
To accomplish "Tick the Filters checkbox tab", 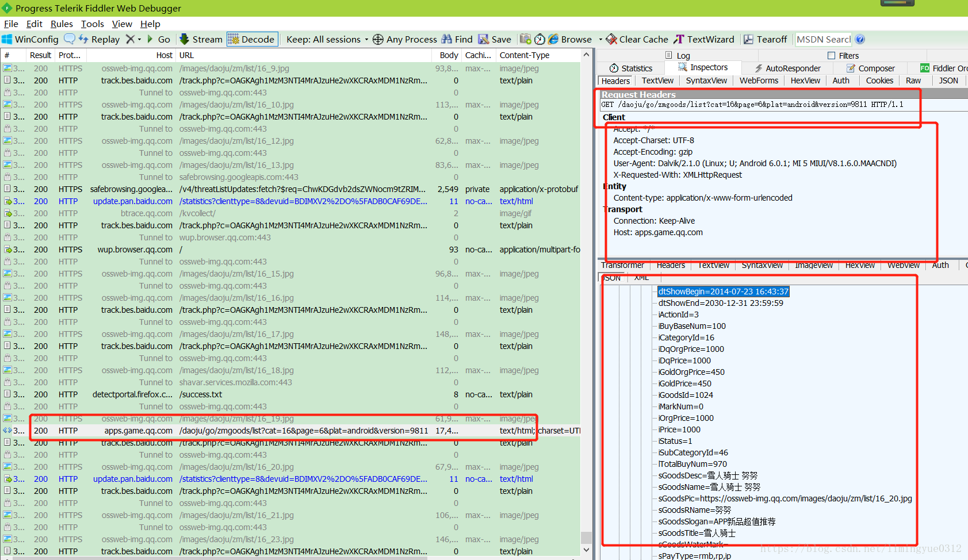I will coord(831,55).
